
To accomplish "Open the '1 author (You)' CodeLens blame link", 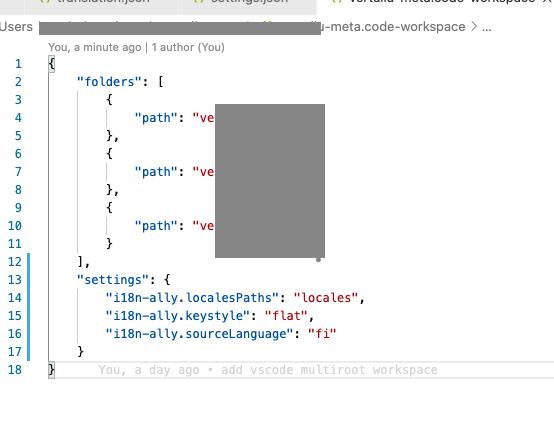I will 188,47.
